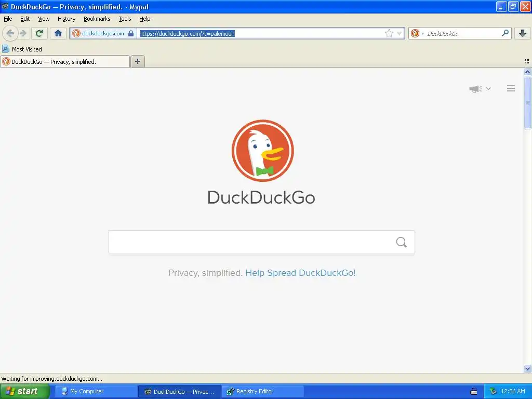
Task: Click the vertical scrollbar thumb
Action: tap(527, 103)
